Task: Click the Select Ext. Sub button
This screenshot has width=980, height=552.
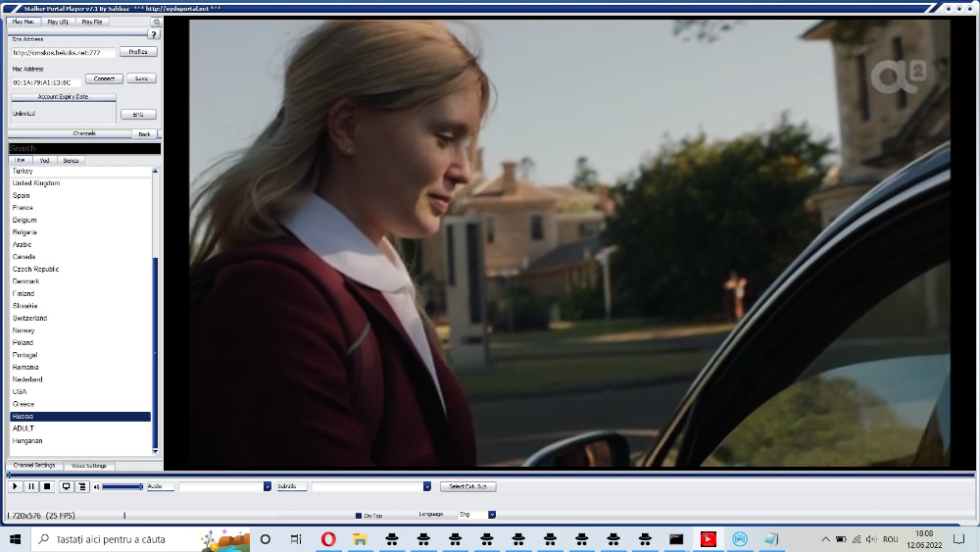Action: (468, 486)
